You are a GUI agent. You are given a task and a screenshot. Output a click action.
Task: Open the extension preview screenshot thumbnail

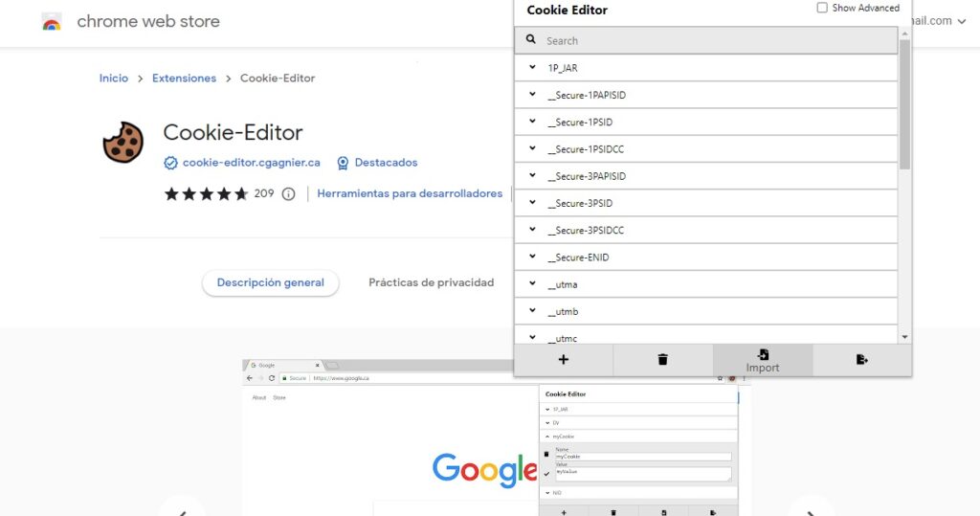click(497, 437)
